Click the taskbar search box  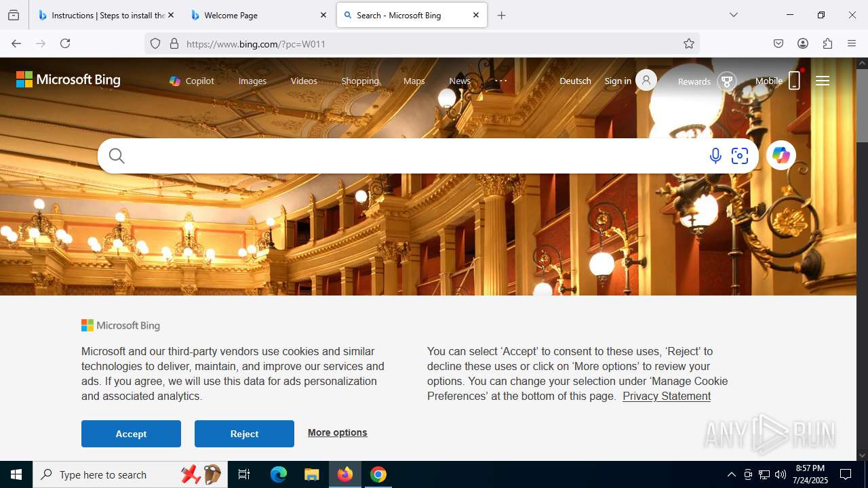tap(129, 474)
